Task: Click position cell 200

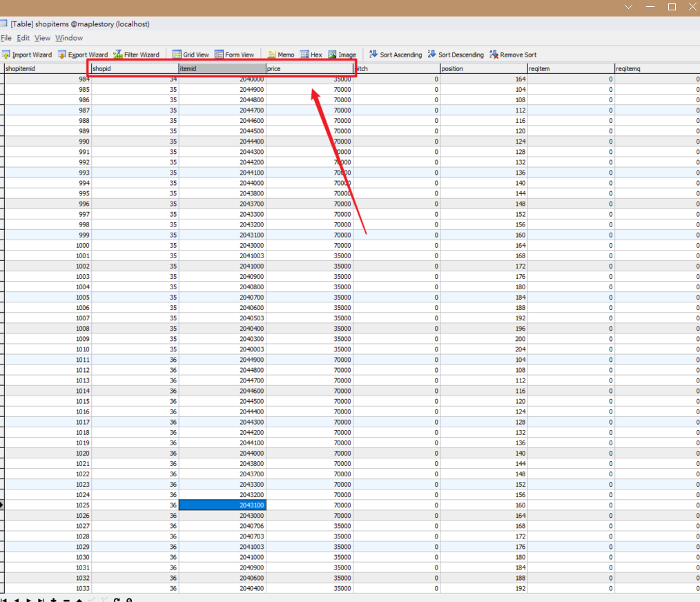Action: (484, 339)
